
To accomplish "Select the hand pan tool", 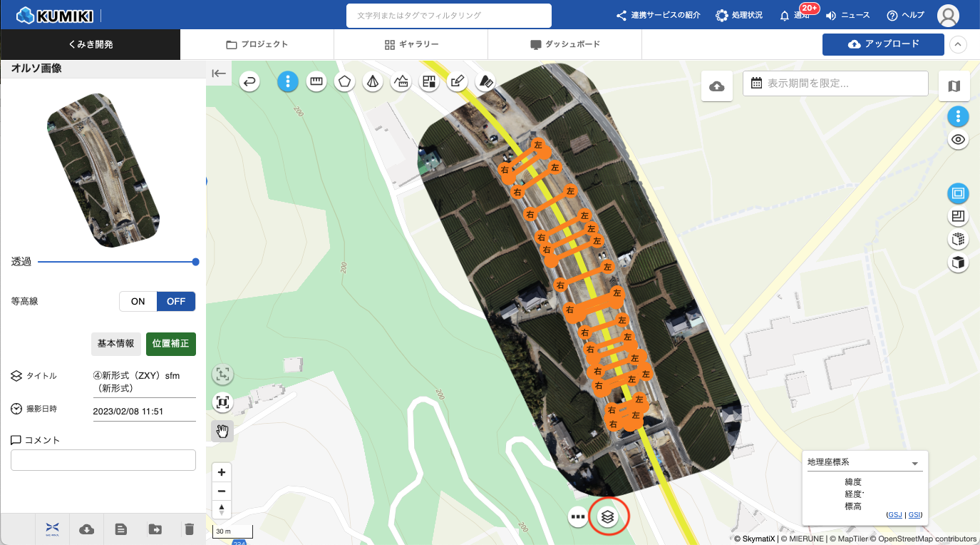I will 222,431.
